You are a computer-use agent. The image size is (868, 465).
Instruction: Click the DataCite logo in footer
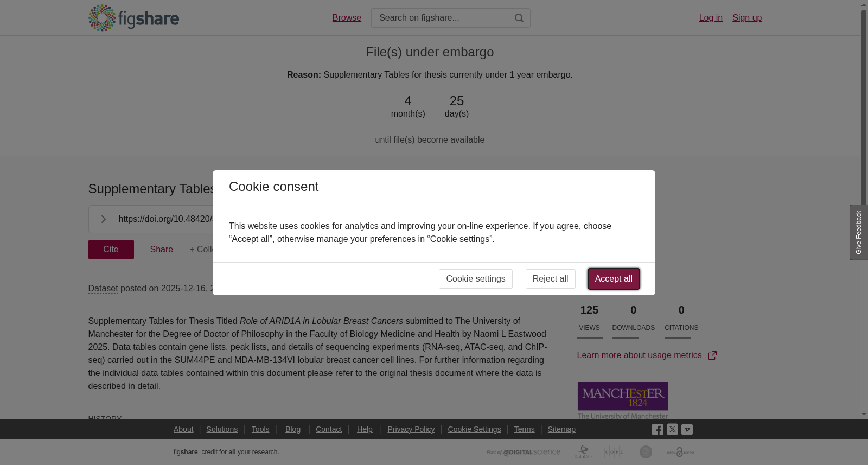tap(583, 452)
